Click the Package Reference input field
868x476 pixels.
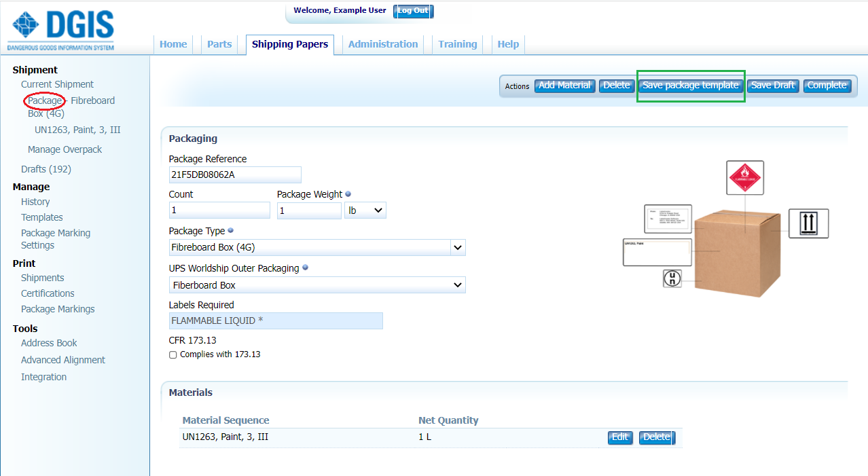pos(234,175)
